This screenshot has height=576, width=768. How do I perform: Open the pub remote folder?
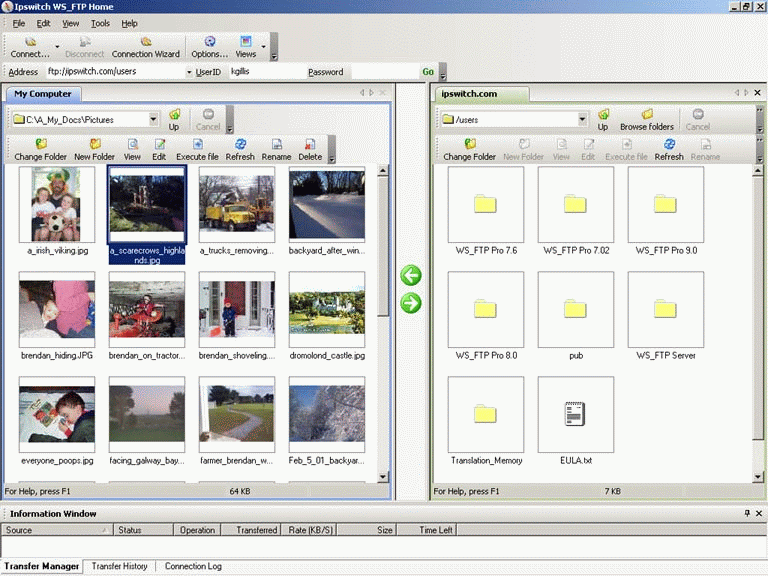575,309
